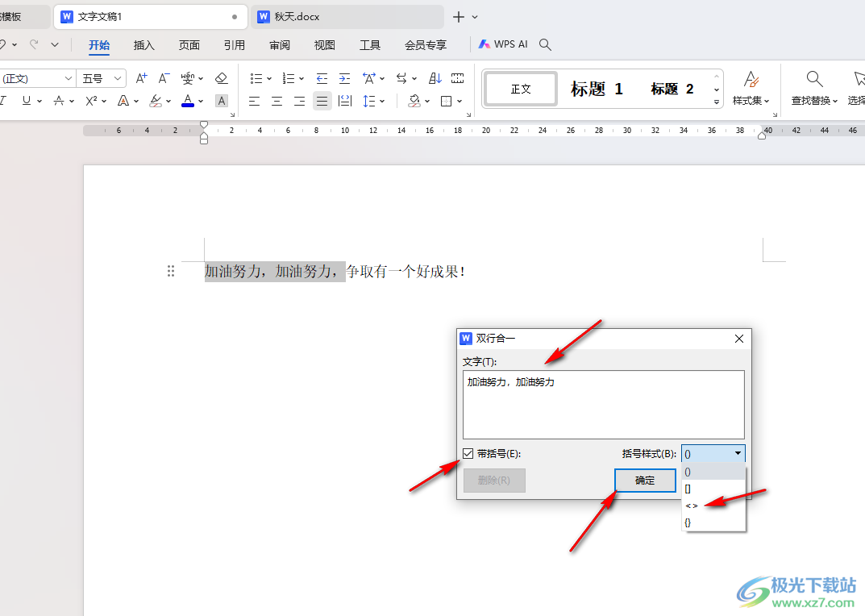
Task: Toggle justify alignment button
Action: (322, 101)
